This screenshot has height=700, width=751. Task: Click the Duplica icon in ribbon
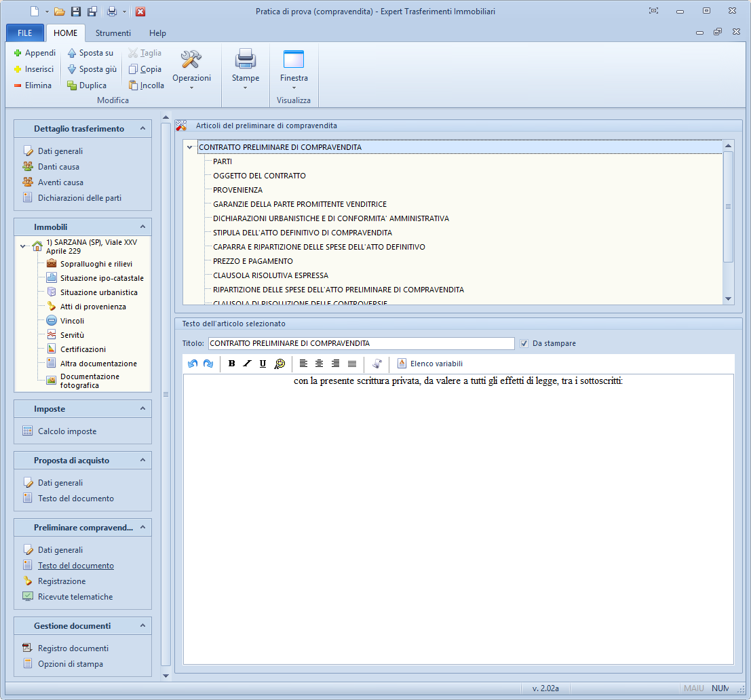tap(72, 85)
